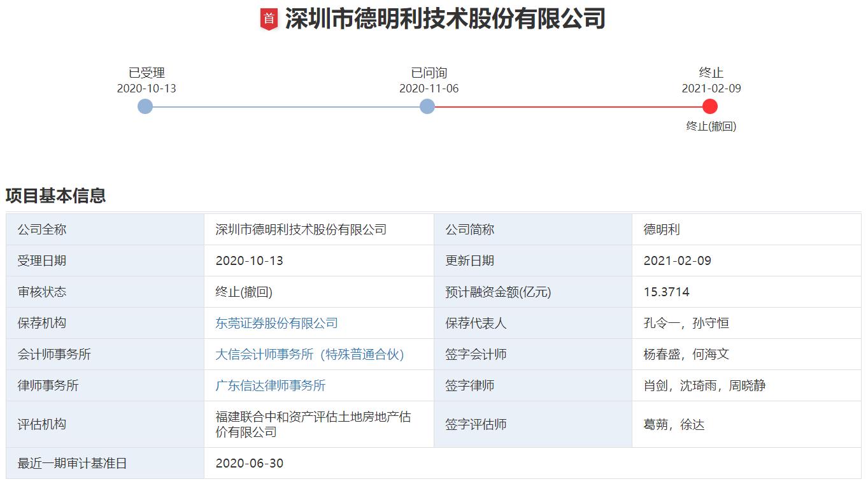
Task: Click the 会计师事务所 label cell
Action: (105, 354)
